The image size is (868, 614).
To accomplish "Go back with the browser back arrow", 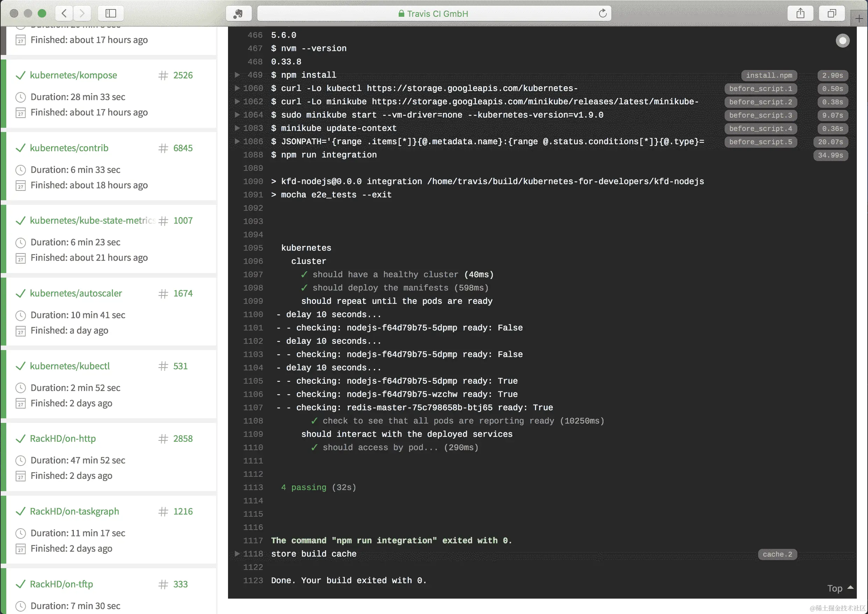I will click(64, 14).
